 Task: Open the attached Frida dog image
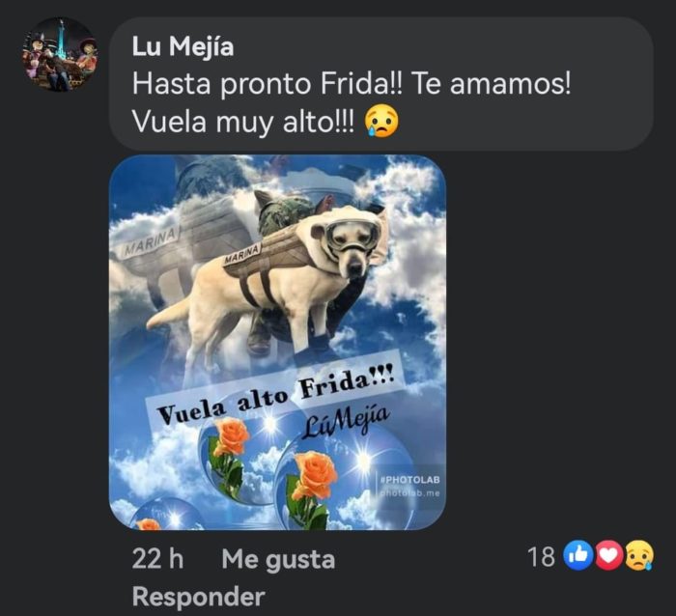[277, 342]
